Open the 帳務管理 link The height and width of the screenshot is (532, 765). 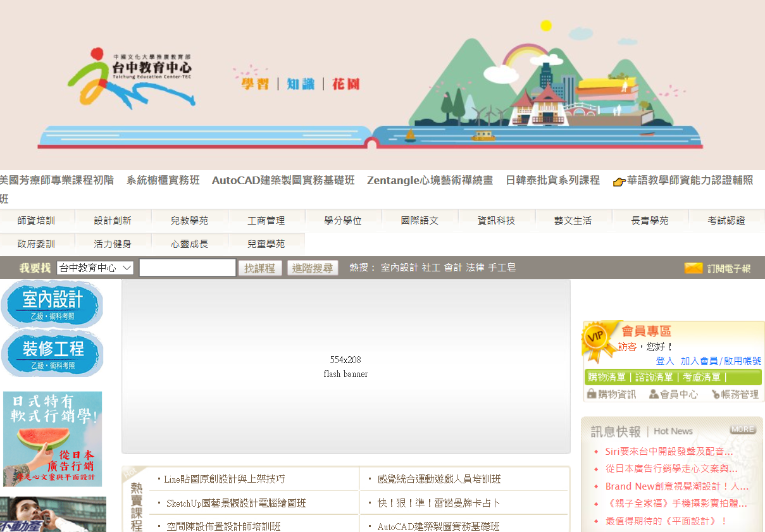(x=735, y=394)
